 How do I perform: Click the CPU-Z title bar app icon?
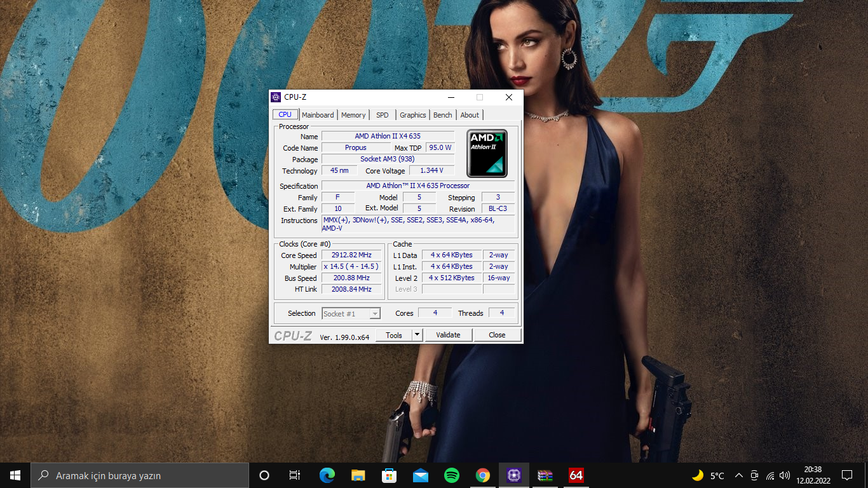[x=276, y=97]
